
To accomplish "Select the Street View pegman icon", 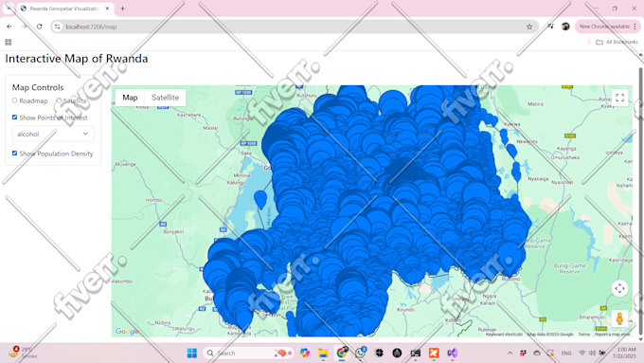I will pos(619,318).
